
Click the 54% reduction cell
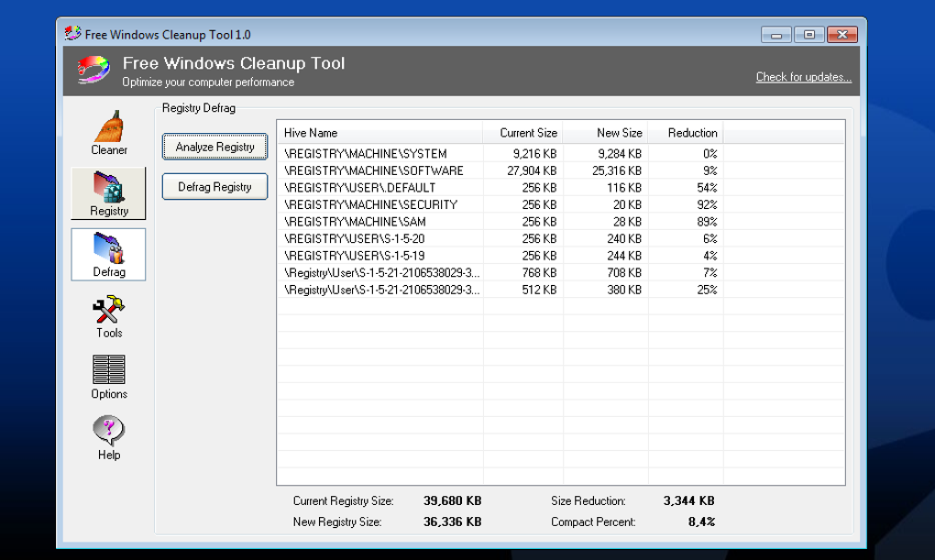click(707, 187)
